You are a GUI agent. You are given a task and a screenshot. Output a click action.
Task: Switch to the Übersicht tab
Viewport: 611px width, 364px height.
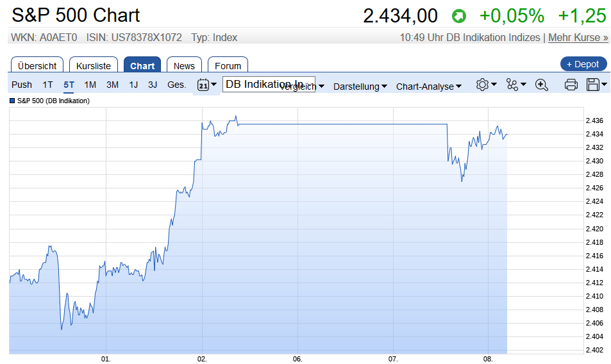click(x=37, y=65)
